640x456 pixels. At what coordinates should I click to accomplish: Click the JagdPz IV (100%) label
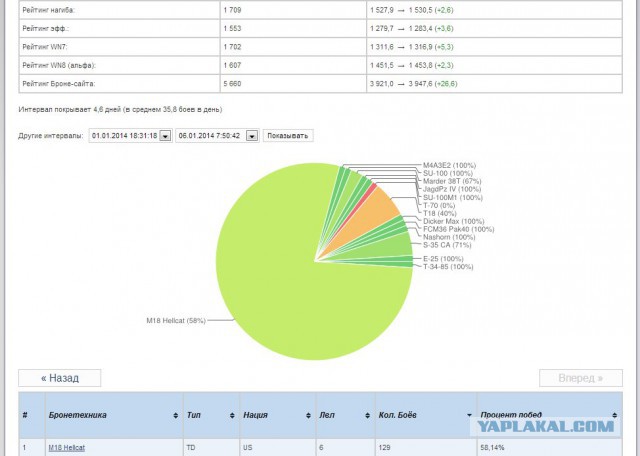click(452, 189)
